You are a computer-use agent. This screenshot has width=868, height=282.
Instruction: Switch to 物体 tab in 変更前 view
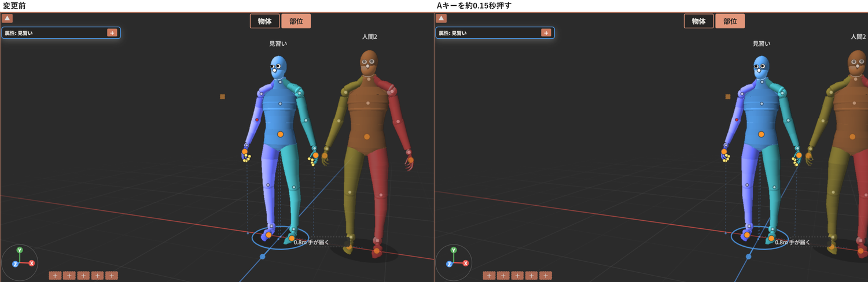(265, 21)
